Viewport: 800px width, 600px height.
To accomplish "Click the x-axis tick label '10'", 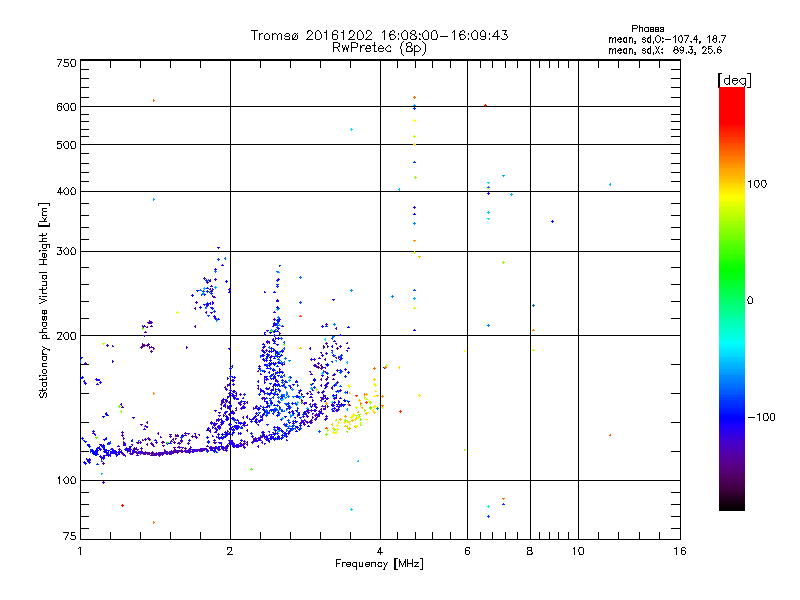I will pos(578,551).
